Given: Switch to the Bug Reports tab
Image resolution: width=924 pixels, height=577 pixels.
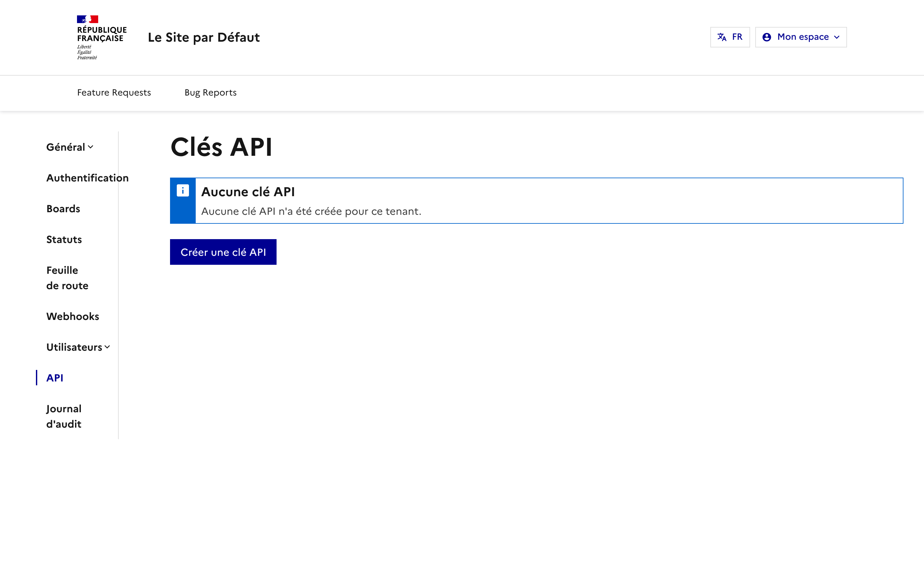Looking at the screenshot, I should 210,92.
